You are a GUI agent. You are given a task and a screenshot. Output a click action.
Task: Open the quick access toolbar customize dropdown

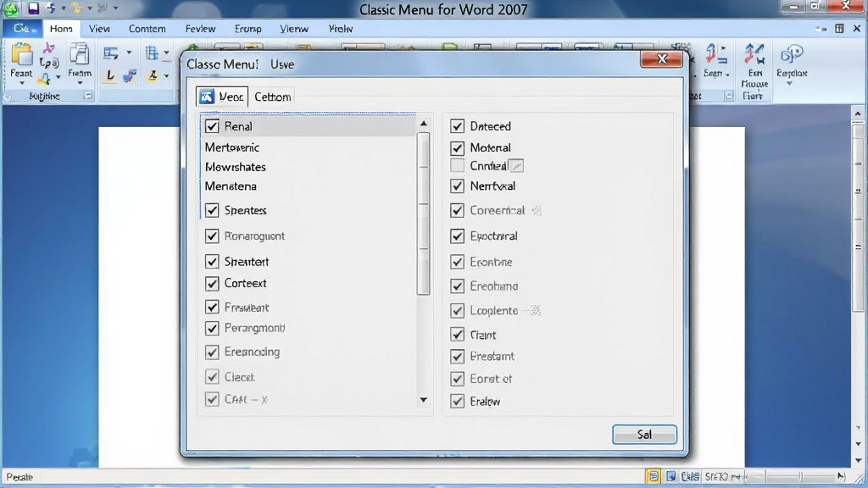point(115,8)
